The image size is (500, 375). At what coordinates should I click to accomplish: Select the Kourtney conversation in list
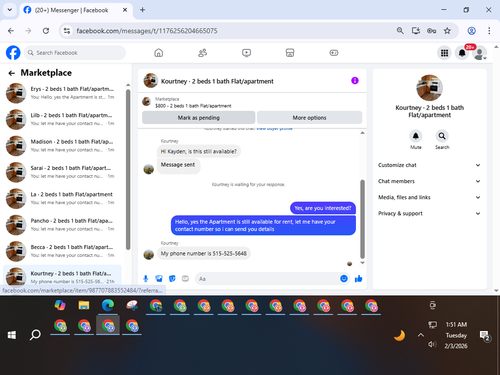coord(62,276)
